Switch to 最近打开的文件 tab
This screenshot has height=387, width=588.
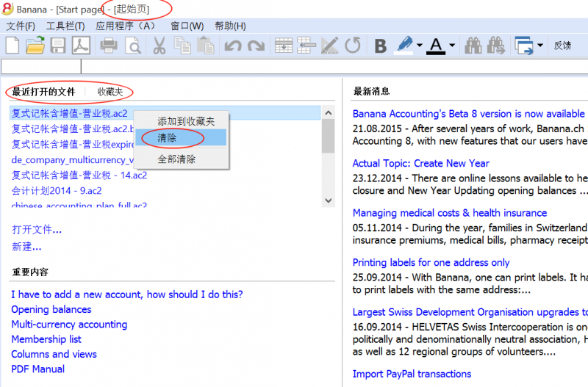click(x=43, y=92)
